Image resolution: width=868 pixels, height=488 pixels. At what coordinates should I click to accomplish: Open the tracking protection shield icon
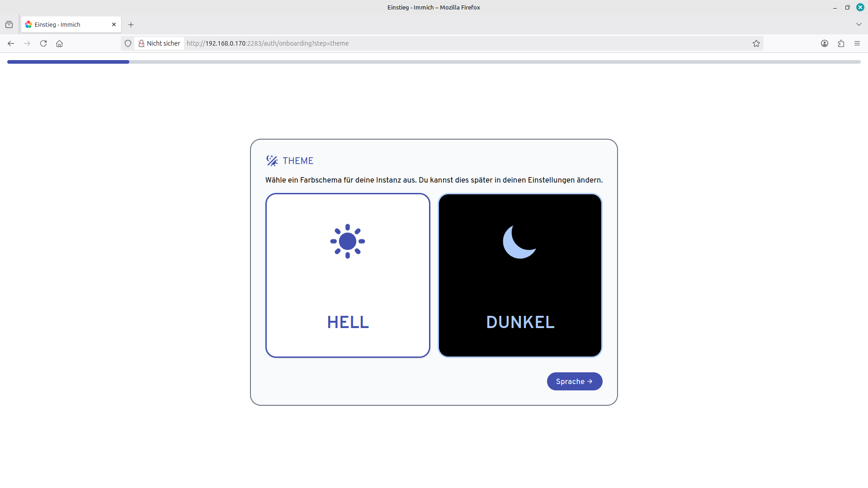(x=128, y=43)
